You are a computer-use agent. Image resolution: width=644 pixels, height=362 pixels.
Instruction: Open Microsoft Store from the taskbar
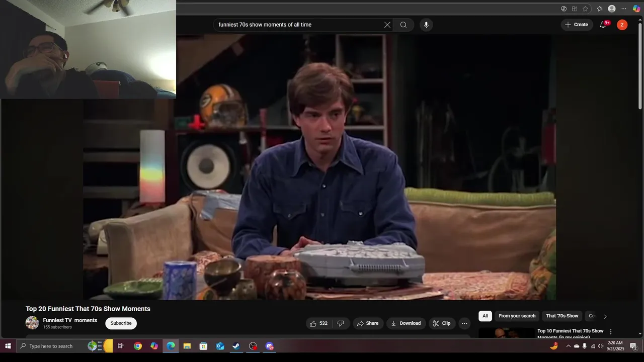click(203, 346)
